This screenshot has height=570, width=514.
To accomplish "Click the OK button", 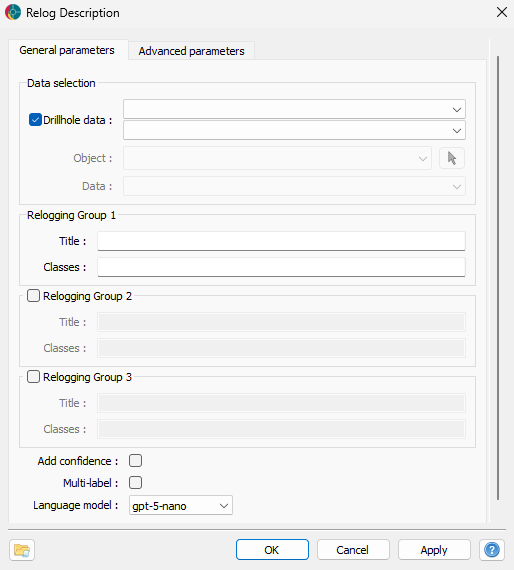I will tap(272, 550).
